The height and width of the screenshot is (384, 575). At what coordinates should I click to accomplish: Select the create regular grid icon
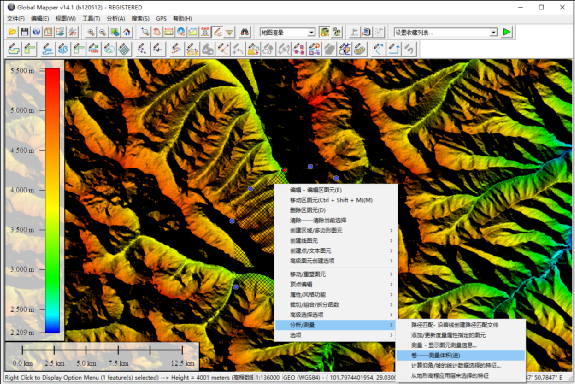point(125,49)
